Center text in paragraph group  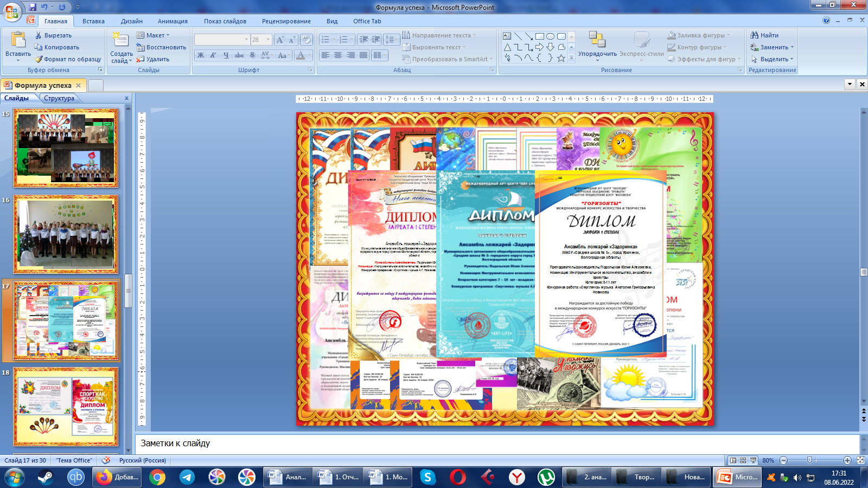point(338,55)
